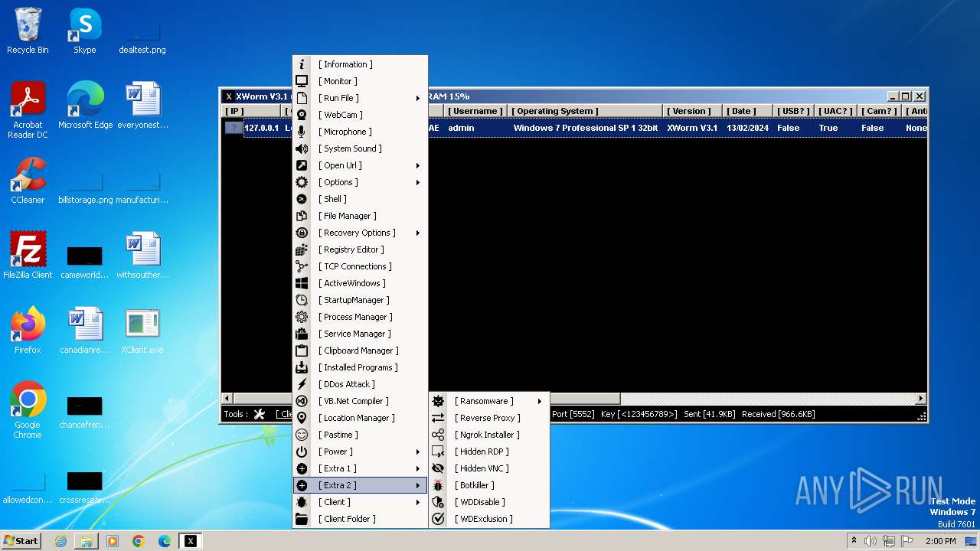Image resolution: width=980 pixels, height=551 pixels.
Task: Click the Ransomware bug icon
Action: click(438, 401)
